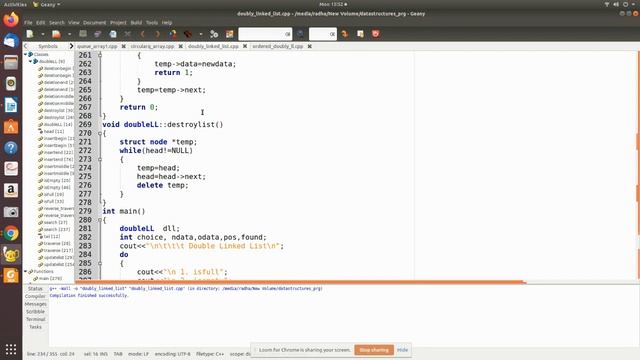Focus the go-to-line number field
Image resolution: width=640 pixels, height=360 pixels.
coord(322,34)
